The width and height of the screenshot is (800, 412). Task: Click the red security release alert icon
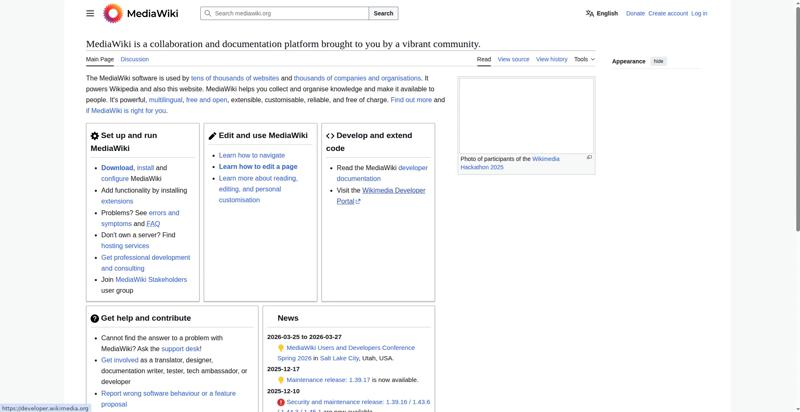point(281,402)
